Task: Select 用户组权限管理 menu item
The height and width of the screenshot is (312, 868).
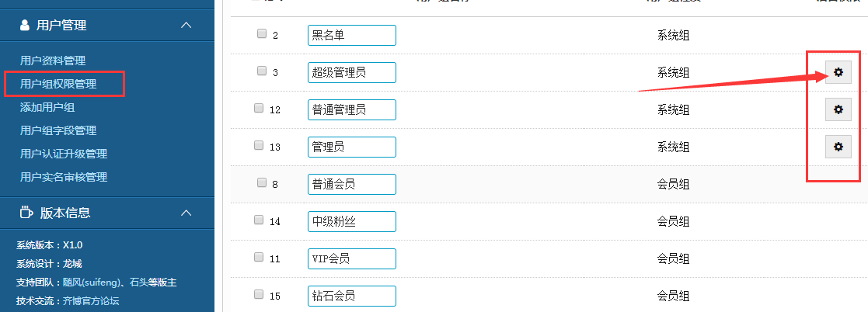Action: click(x=58, y=84)
